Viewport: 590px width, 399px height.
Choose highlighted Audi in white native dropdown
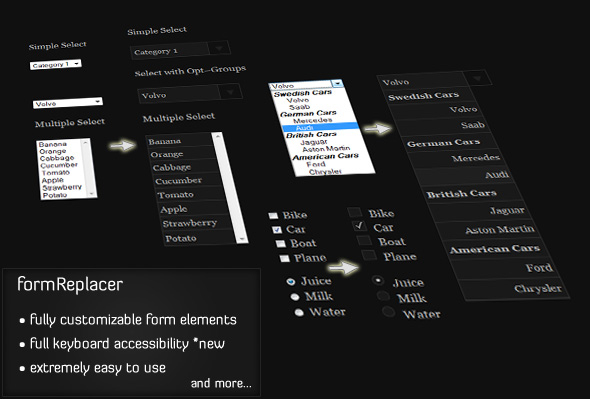coord(321,127)
